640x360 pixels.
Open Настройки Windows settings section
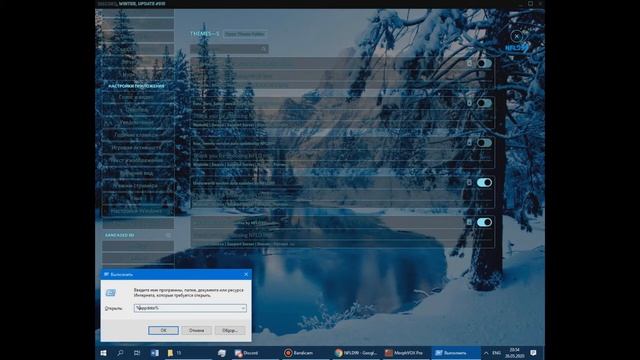pyautogui.click(x=137, y=211)
